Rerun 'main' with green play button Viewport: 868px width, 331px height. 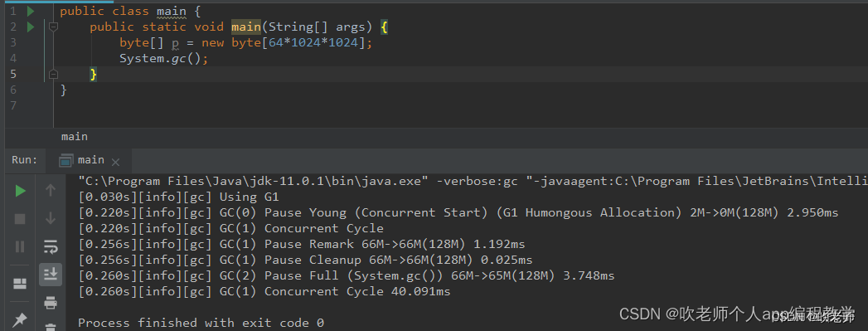coord(21,192)
